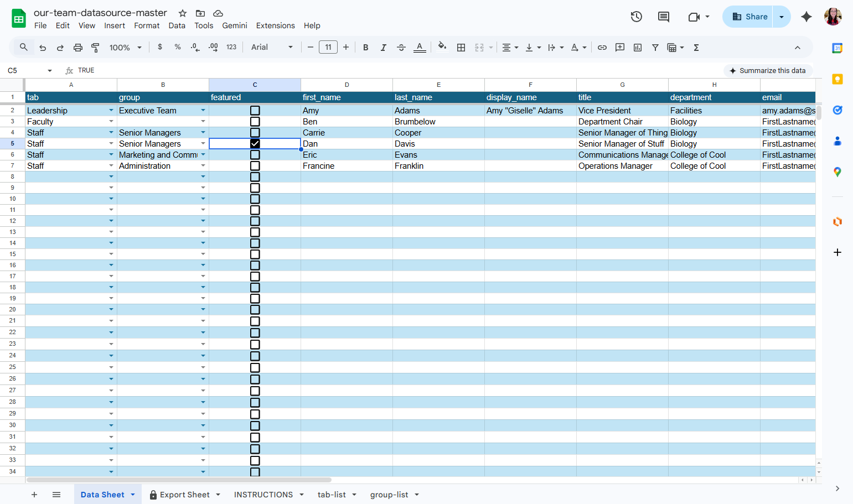Screen dimensions: 853x504
Task: Click the Undo icon in toolbar
Action: tap(43, 48)
